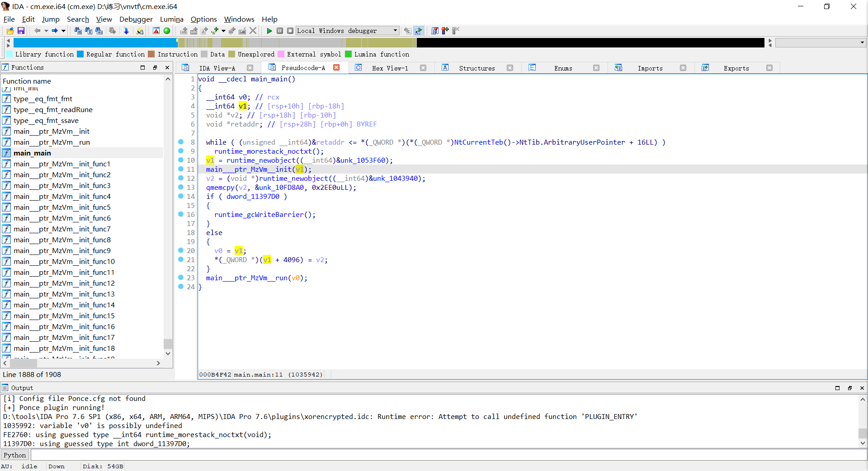The width and height of the screenshot is (868, 471).
Task: Jump back with the left arrow icon
Action: tap(37, 31)
